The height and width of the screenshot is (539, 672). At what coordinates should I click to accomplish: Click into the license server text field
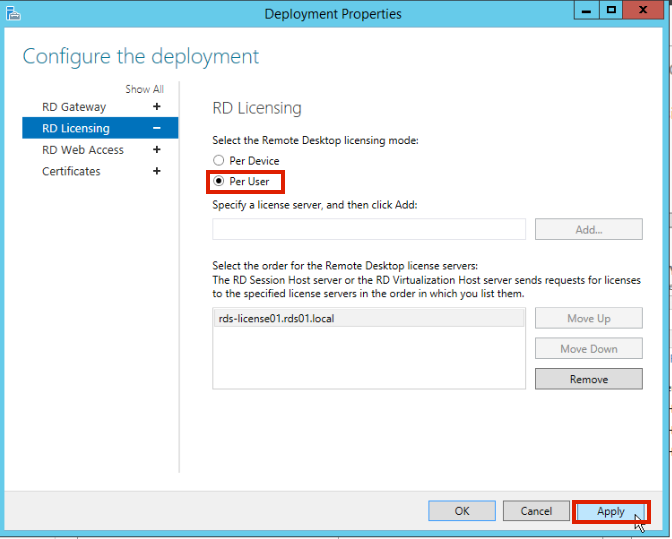(x=368, y=229)
